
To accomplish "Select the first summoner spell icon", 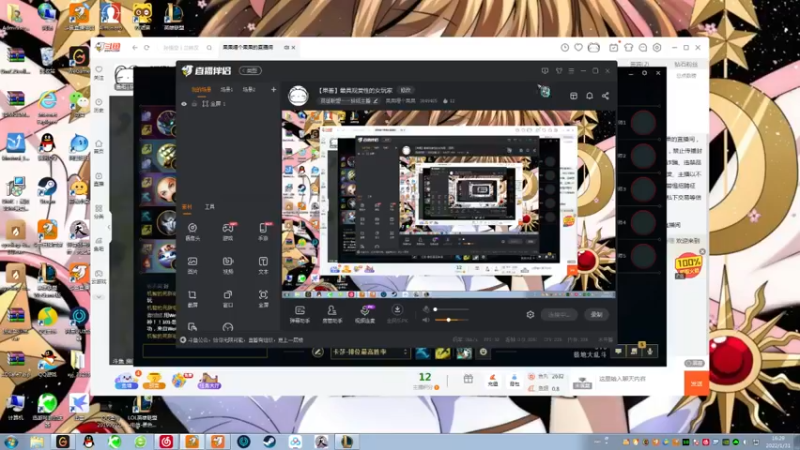I will 422,352.
